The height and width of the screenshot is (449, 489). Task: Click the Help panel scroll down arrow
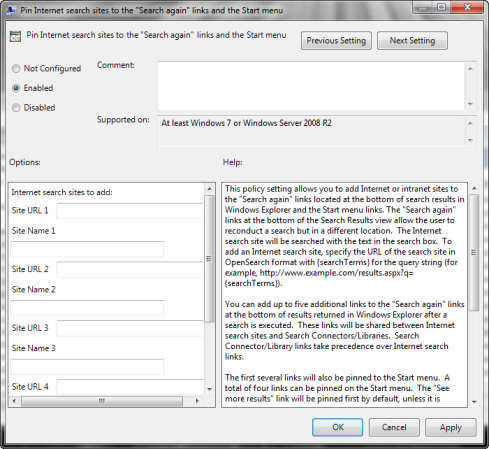[474, 402]
